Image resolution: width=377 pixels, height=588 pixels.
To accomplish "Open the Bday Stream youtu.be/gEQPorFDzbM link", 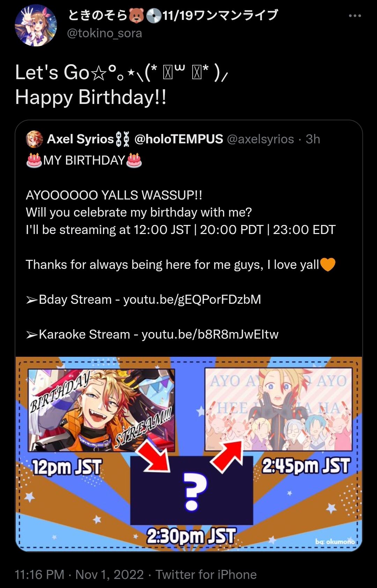I will coord(192,300).
